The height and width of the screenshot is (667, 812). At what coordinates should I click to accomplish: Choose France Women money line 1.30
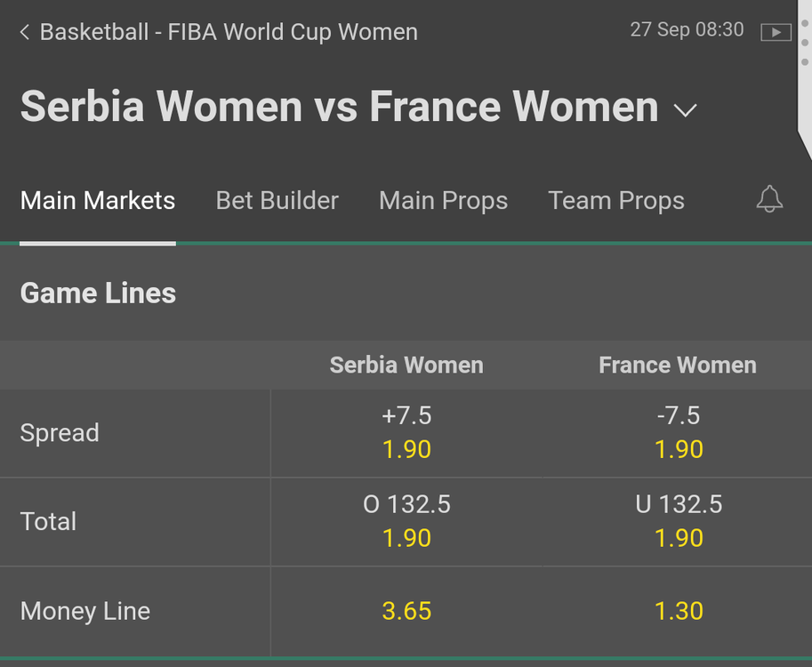tap(678, 611)
